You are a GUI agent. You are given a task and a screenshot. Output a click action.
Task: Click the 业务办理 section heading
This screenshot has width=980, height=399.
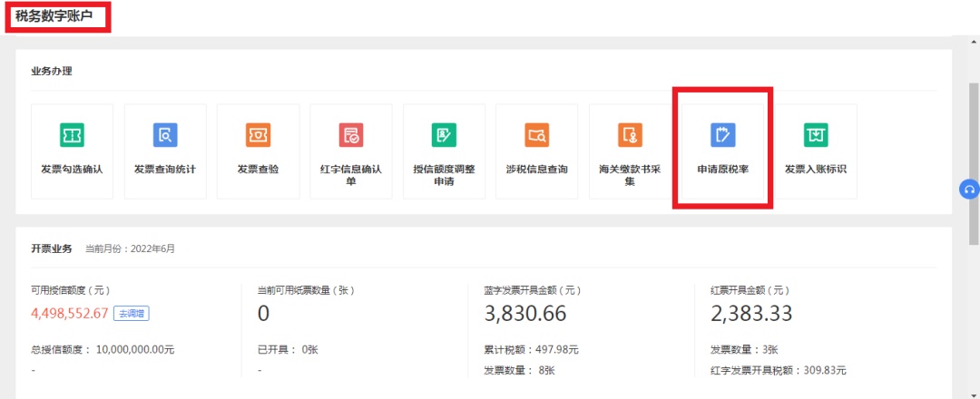(x=51, y=71)
